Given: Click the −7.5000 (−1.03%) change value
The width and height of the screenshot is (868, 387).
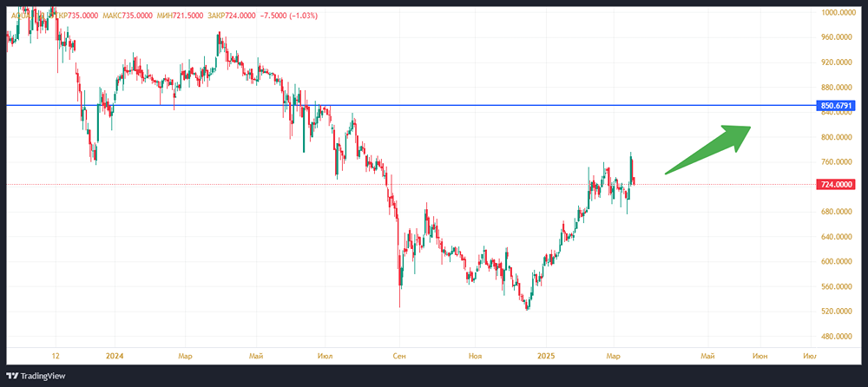Looking at the screenshot, I should coord(289,16).
